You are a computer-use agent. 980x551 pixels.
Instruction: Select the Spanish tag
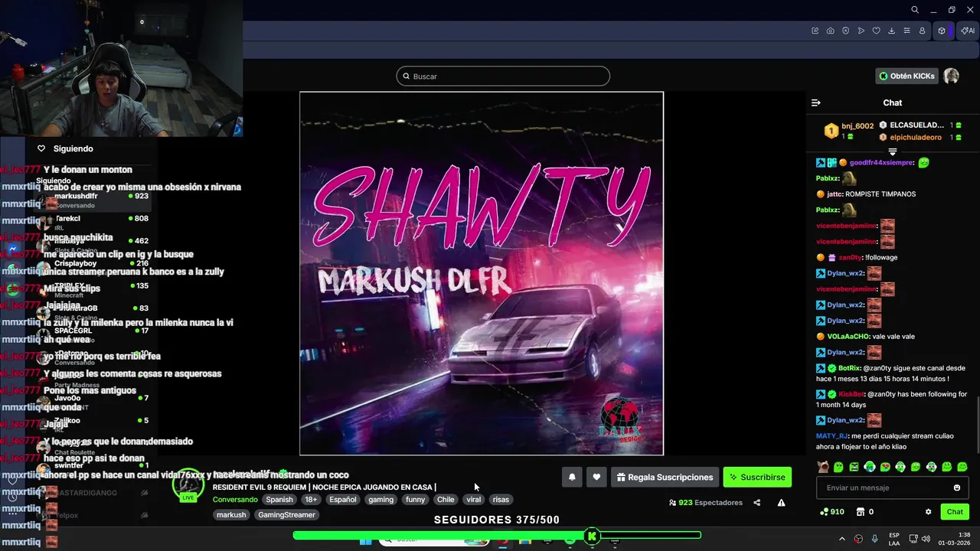click(x=279, y=500)
